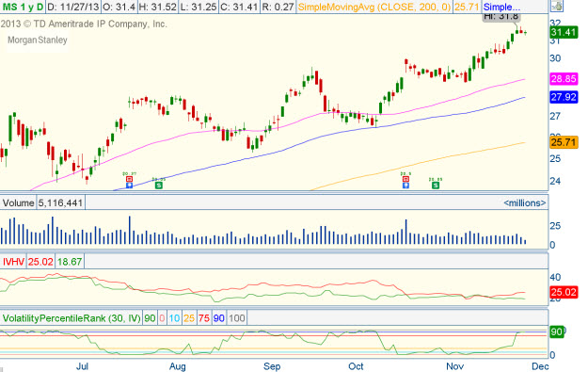
Task: Click the 40 tick on IVHV axis
Action: 555,278
